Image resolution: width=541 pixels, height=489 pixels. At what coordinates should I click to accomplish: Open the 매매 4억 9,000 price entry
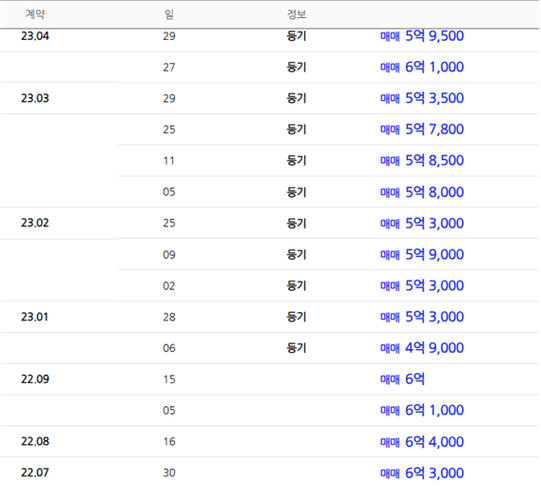[x=422, y=348]
